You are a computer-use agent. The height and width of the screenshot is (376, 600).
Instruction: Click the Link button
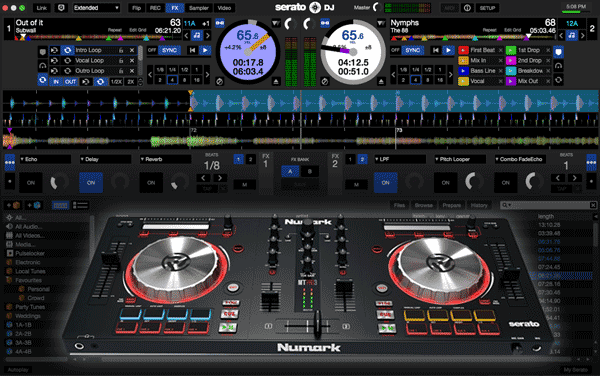click(42, 8)
